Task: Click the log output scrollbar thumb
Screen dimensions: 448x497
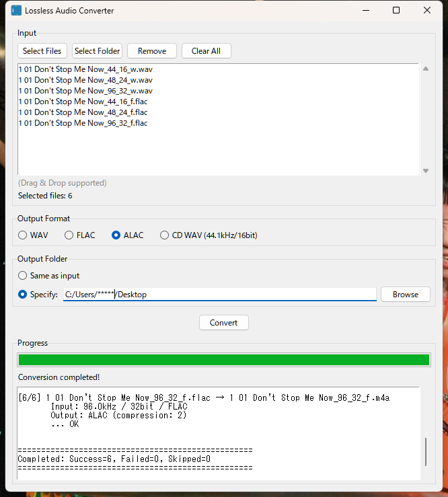Action: coord(426,452)
